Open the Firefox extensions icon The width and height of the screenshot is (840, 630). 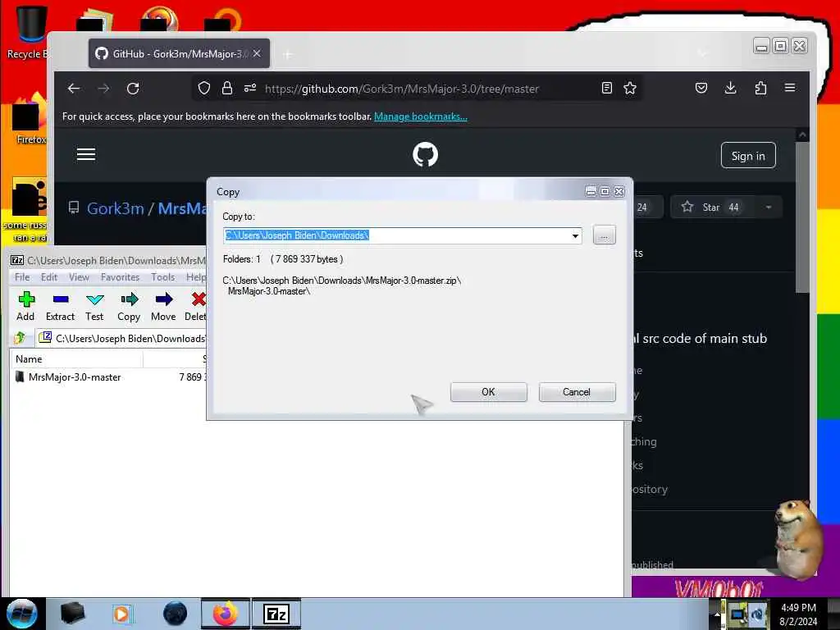pyautogui.click(x=760, y=88)
